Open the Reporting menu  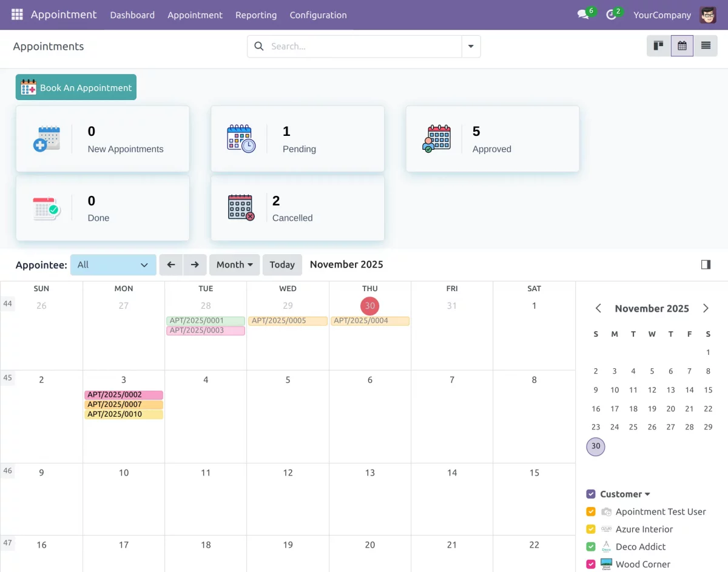point(256,15)
